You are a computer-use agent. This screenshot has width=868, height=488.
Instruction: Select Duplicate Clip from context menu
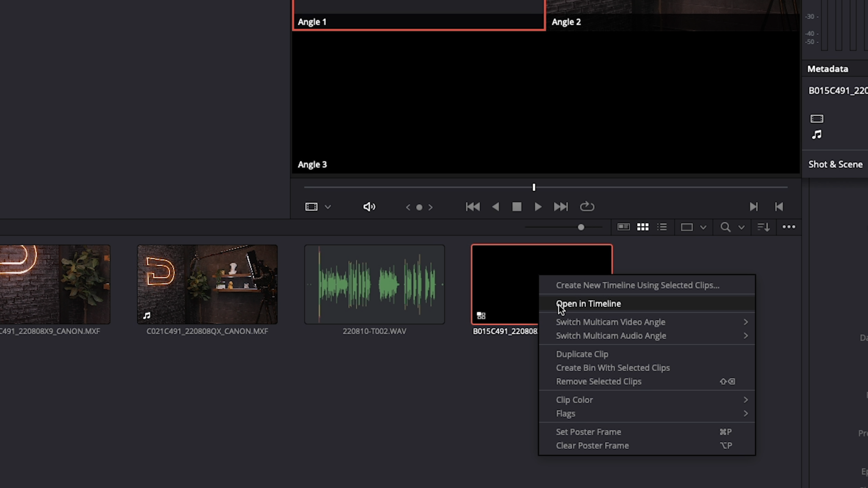click(x=582, y=354)
